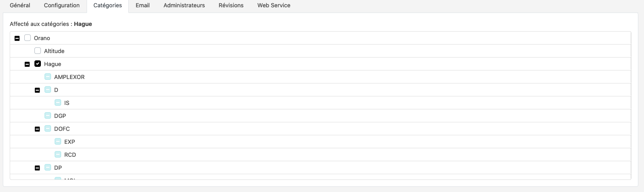644x192 pixels.
Task: Select the DOFC tree item label
Action: point(62,129)
